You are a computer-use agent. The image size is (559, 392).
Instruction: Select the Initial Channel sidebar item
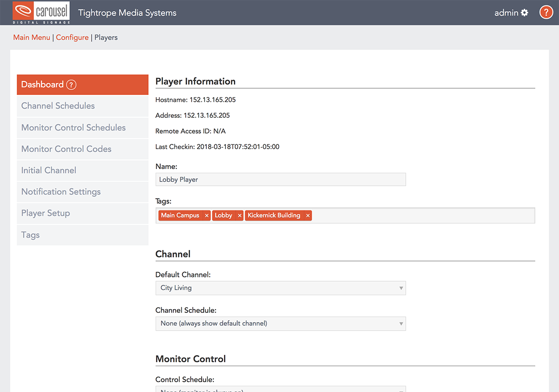(48, 170)
